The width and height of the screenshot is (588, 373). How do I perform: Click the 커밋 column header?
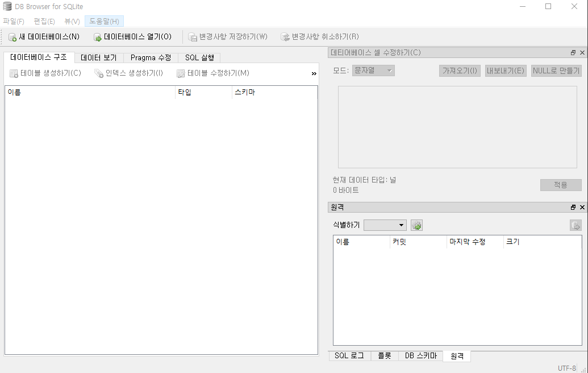tap(418, 242)
